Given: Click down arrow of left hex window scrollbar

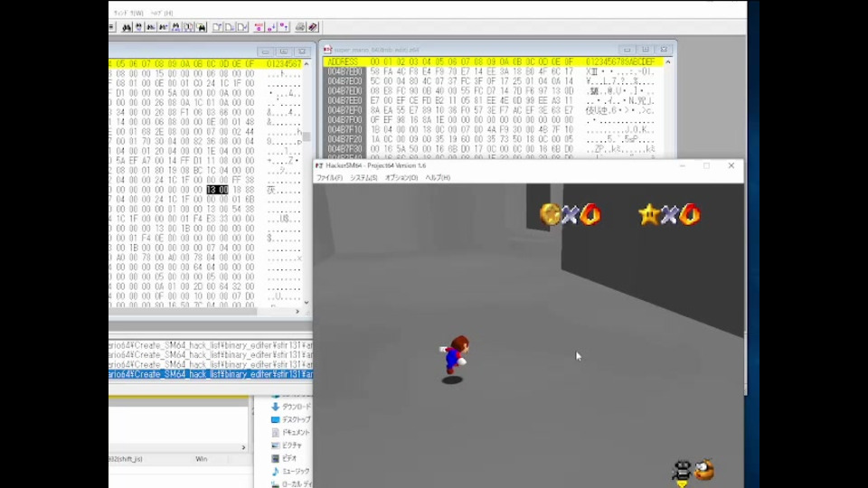Looking at the screenshot, I should coord(307,303).
